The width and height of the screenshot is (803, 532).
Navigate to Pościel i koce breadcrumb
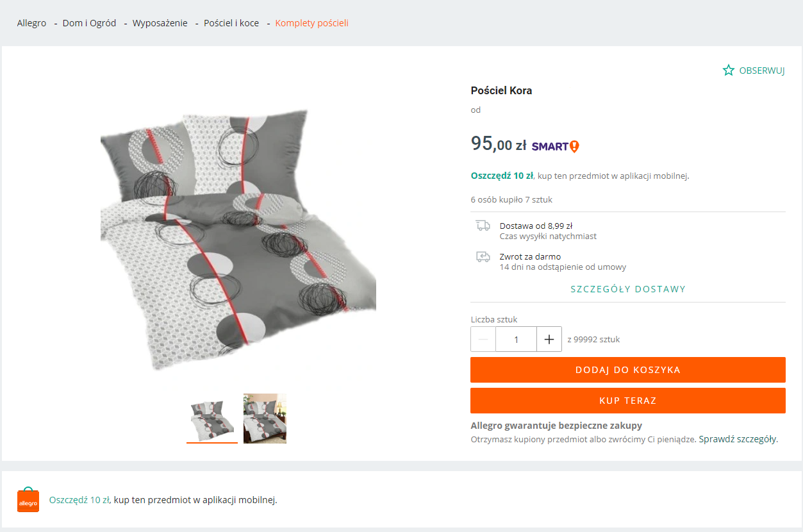tap(231, 23)
